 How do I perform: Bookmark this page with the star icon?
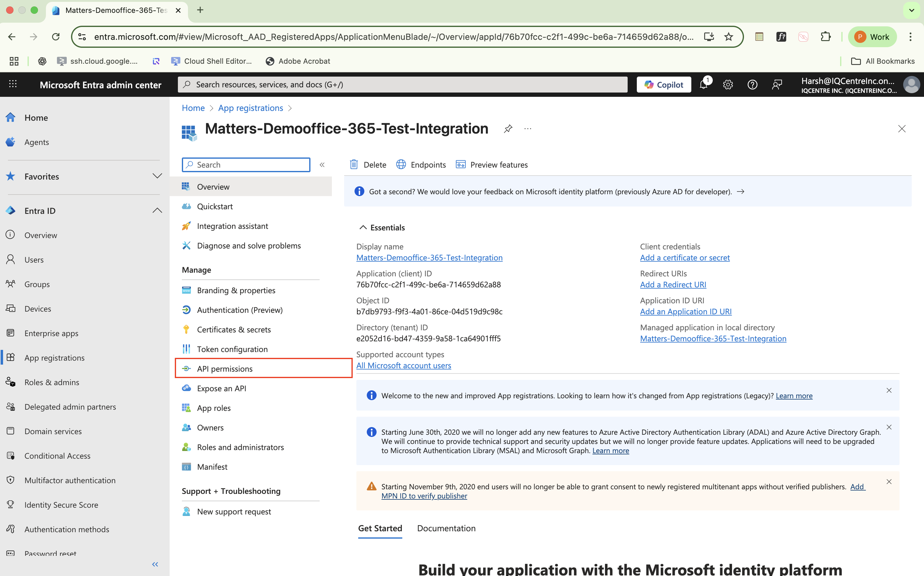tap(728, 36)
